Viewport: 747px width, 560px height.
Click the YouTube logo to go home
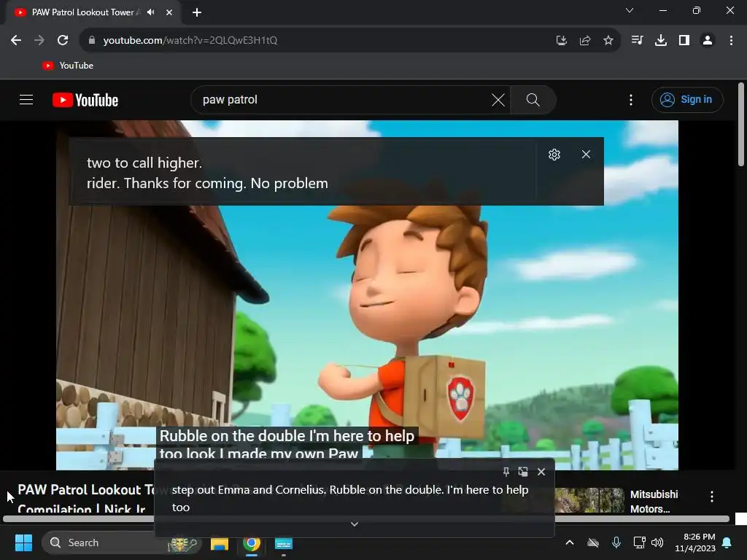pyautogui.click(x=85, y=100)
